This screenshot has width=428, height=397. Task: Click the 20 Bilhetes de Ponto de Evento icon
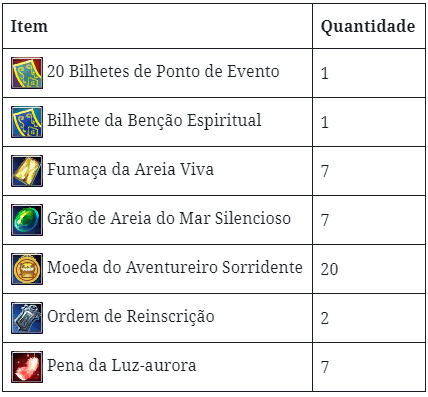(x=27, y=73)
